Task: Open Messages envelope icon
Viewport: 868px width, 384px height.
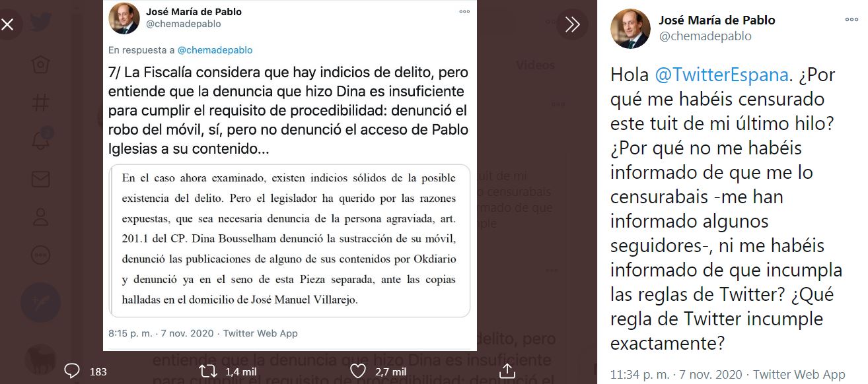Action: click(x=41, y=179)
